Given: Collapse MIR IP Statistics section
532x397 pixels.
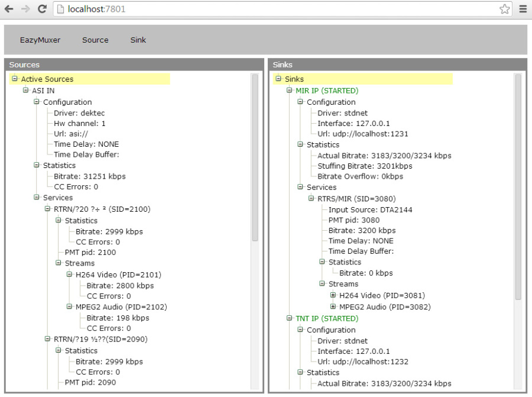Looking at the screenshot, I should [300, 144].
